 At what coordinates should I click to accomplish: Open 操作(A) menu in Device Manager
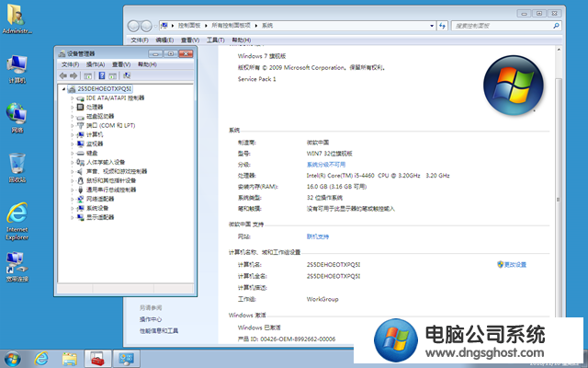(96, 64)
